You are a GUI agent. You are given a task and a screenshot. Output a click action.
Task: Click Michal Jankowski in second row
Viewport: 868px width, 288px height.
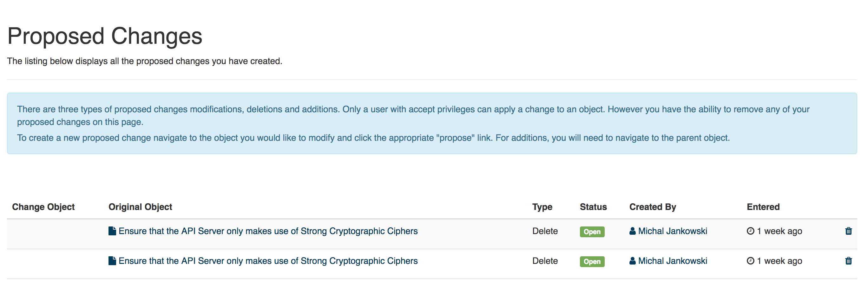pos(673,261)
